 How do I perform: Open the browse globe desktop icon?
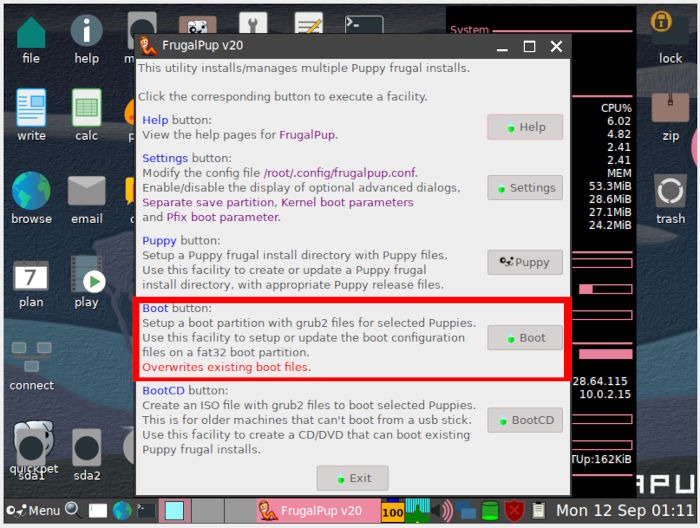click(x=31, y=191)
